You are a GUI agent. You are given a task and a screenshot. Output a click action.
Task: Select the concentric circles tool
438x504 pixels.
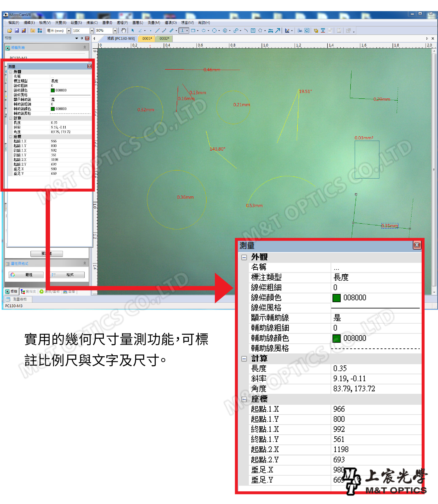pyautogui.click(x=225, y=30)
